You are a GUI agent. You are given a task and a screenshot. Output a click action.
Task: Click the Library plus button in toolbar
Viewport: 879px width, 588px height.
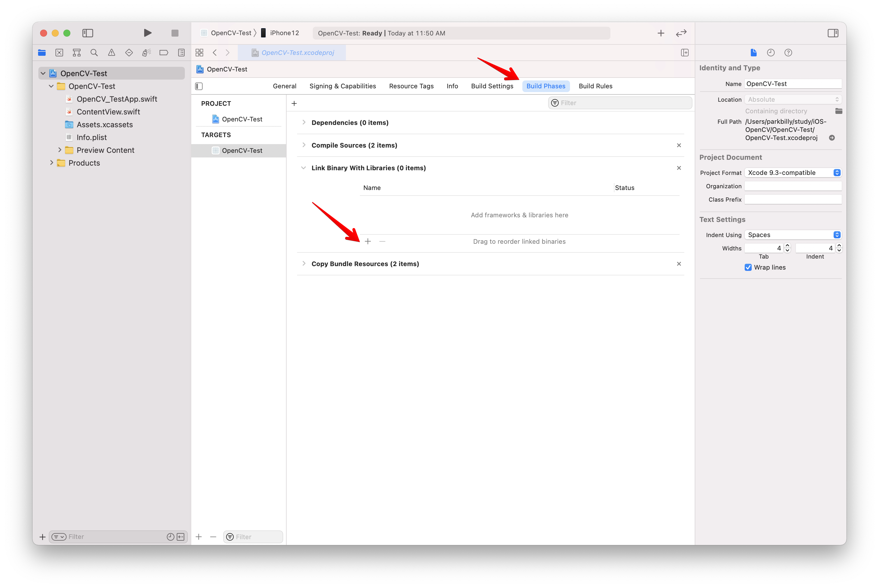661,33
